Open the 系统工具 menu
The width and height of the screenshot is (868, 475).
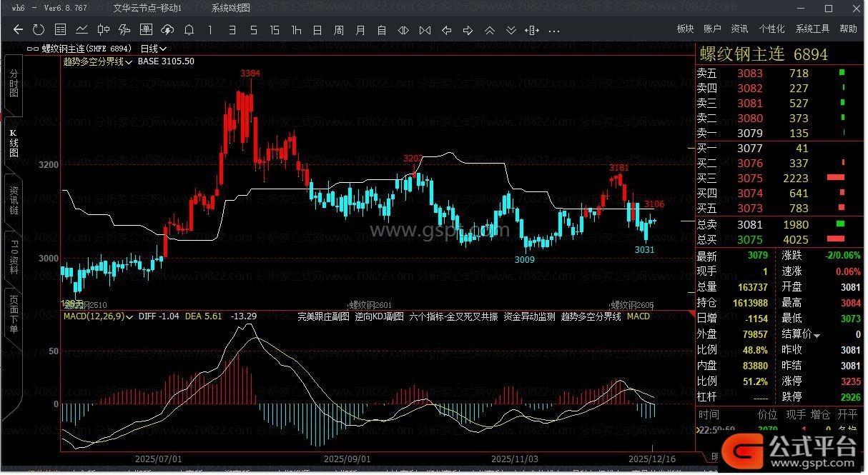pyautogui.click(x=812, y=29)
